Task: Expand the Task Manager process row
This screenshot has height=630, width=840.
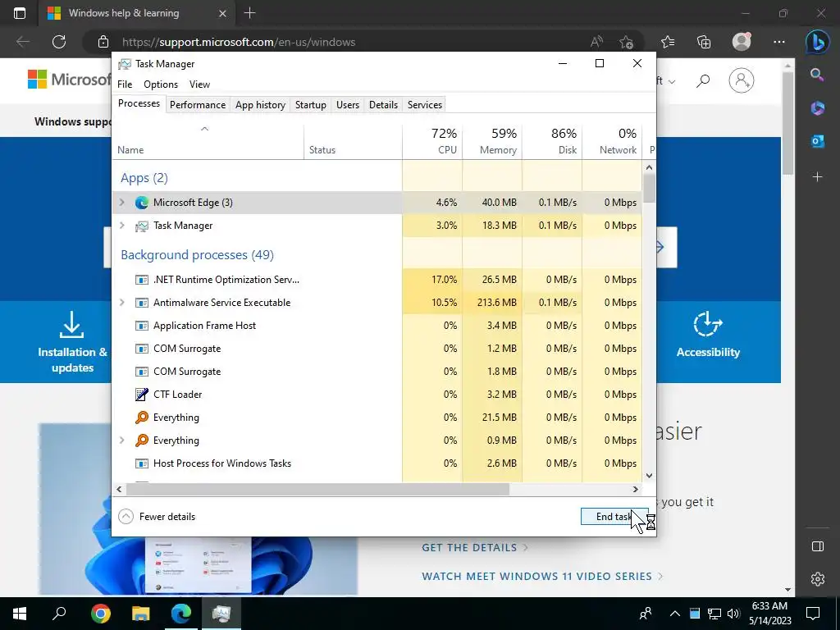Action: (121, 226)
